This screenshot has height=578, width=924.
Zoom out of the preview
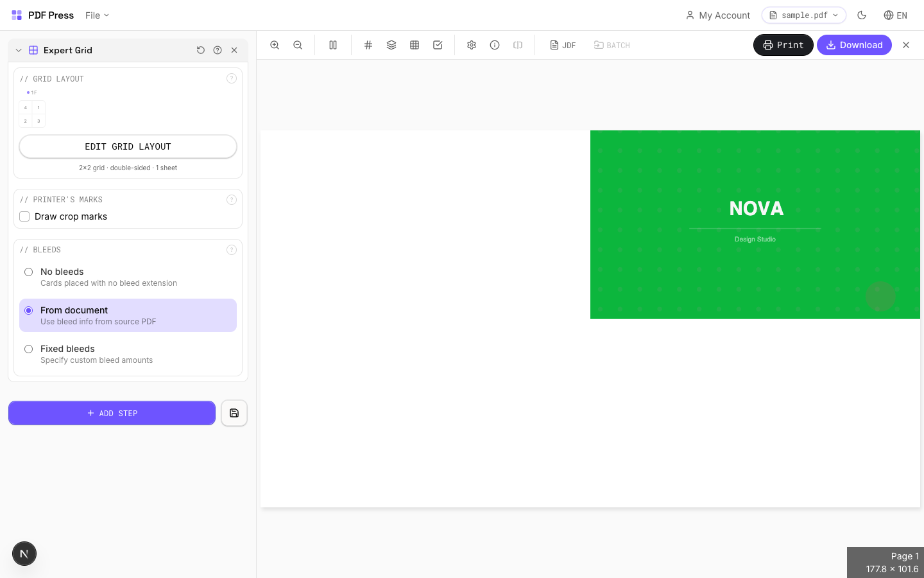pyautogui.click(x=298, y=45)
